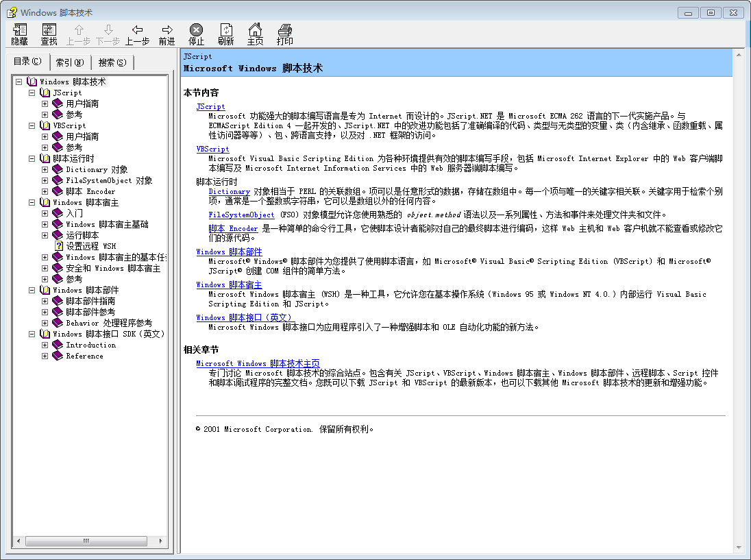Expand the Dictionary 对象 tree node
Image resolution: width=751 pixels, height=560 pixels.
pyautogui.click(x=45, y=169)
